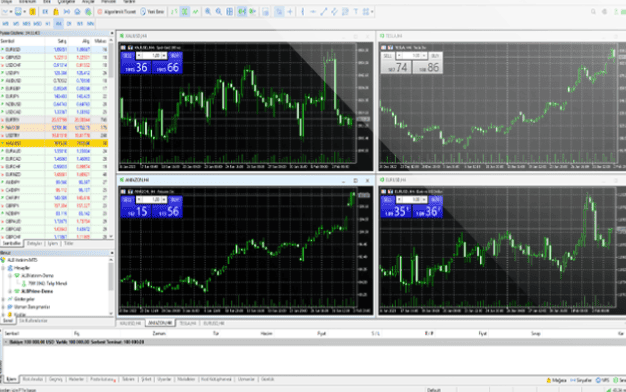Image resolution: width=626 pixels, height=392 pixels.
Task: Zoom in on the chart
Action: pyautogui.click(x=208, y=12)
